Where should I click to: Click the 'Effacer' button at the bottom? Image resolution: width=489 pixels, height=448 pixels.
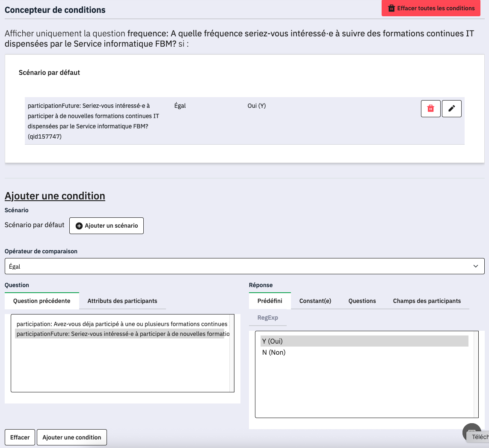click(x=20, y=437)
